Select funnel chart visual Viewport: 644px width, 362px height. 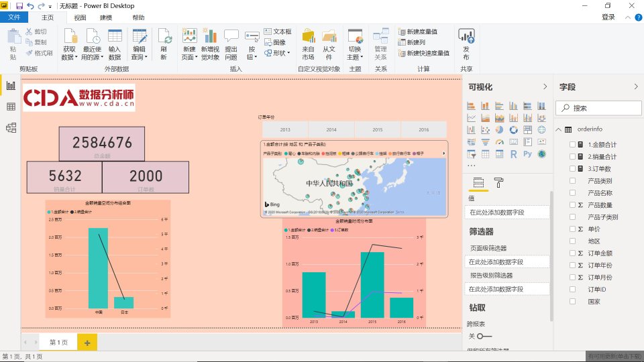(x=485, y=142)
